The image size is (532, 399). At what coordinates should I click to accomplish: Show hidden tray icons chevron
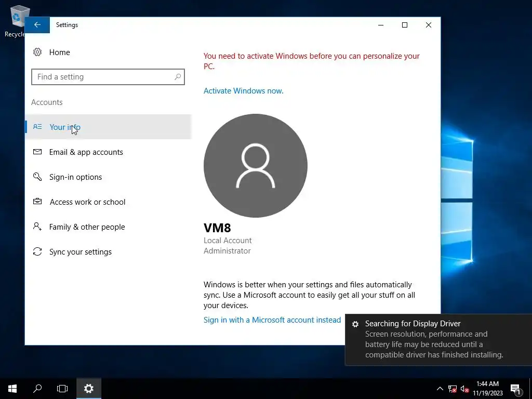pos(440,389)
